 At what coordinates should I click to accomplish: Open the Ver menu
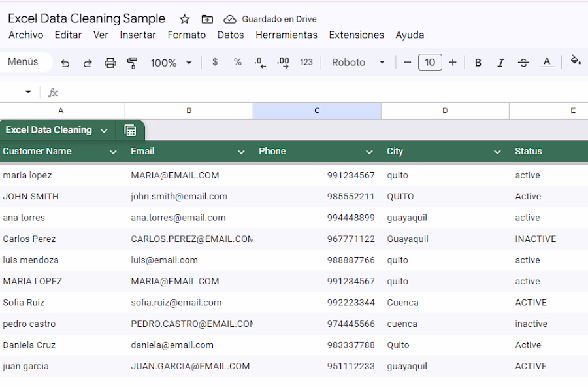[101, 35]
